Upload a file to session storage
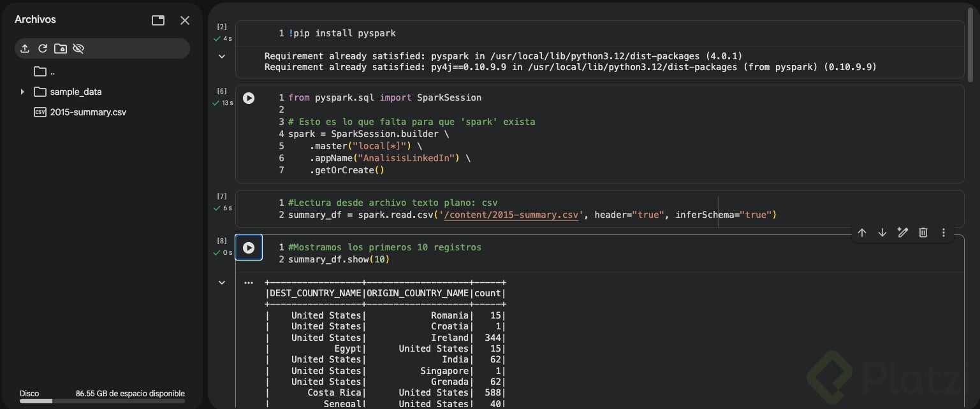This screenshot has height=409, width=980. click(x=25, y=48)
